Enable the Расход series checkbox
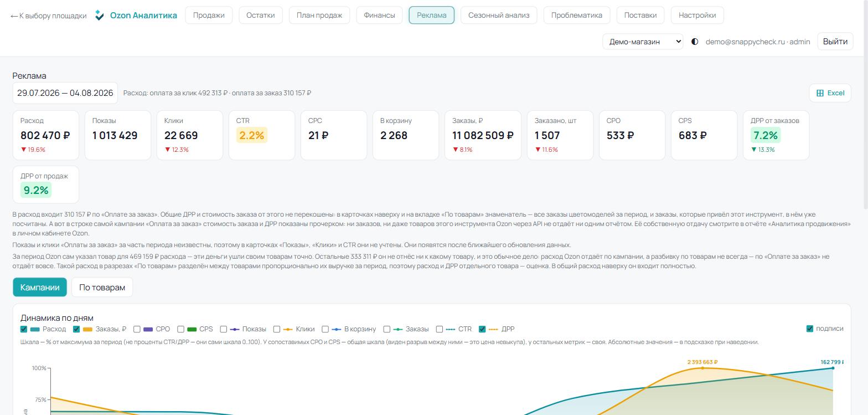Screen dimensions: 868x415 point(24,329)
